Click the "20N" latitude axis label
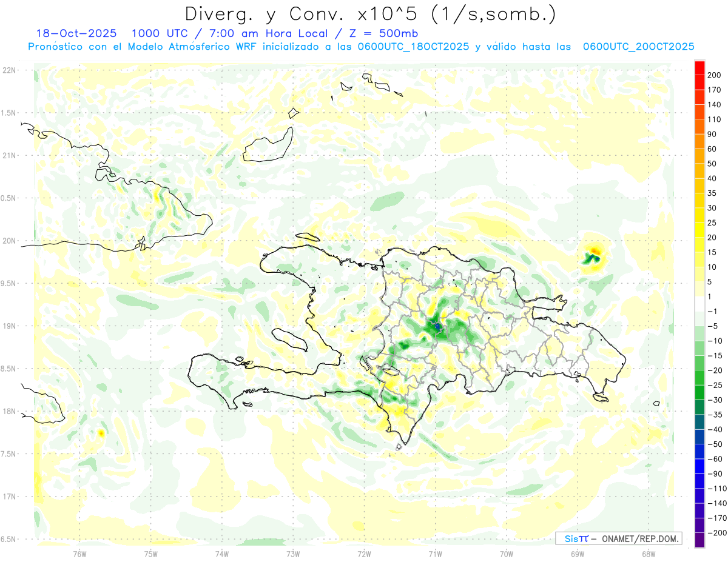The image size is (728, 562). click(10, 241)
